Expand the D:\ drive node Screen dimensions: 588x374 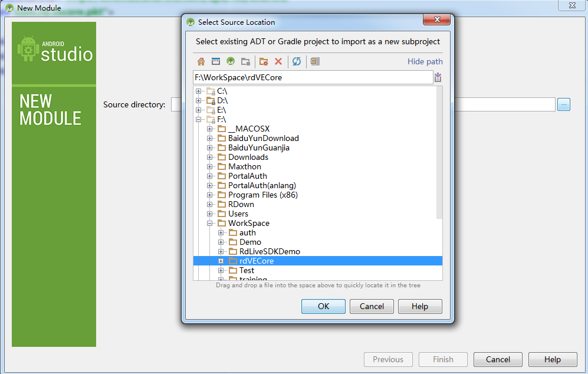click(x=198, y=100)
